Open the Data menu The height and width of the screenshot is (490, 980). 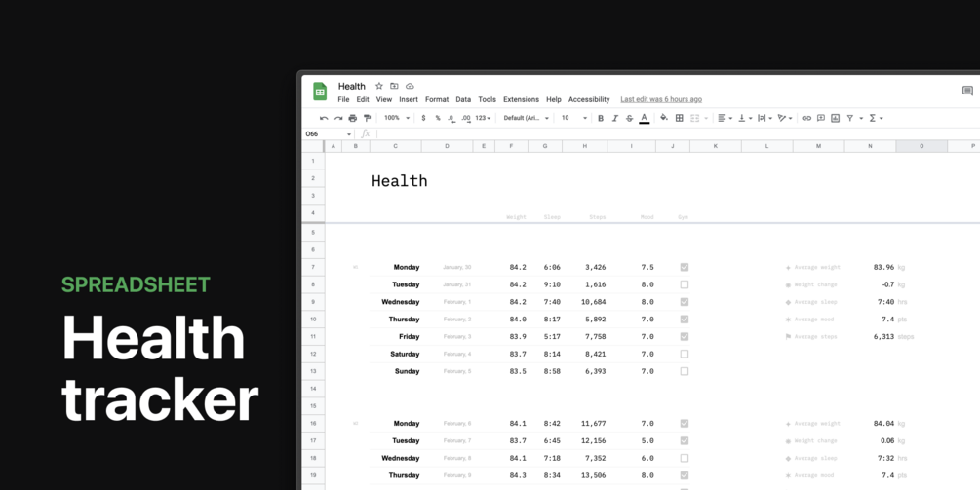(x=463, y=100)
